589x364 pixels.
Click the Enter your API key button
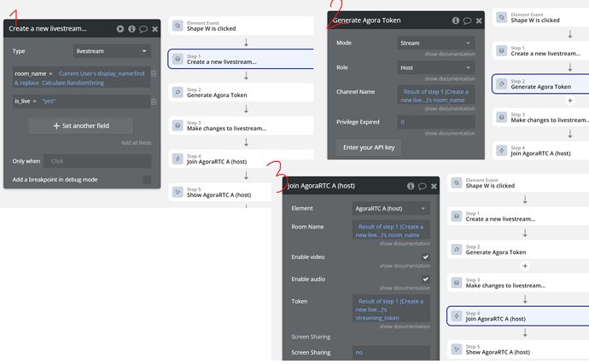tap(369, 147)
